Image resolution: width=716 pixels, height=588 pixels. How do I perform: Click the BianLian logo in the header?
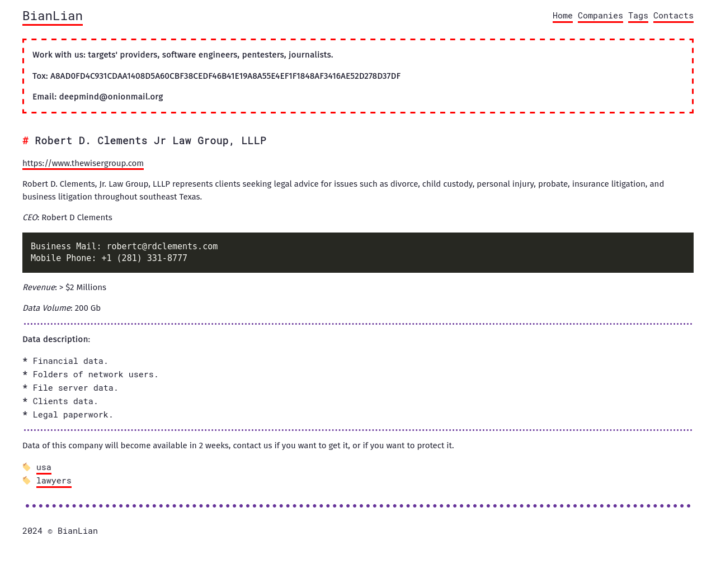(x=53, y=16)
